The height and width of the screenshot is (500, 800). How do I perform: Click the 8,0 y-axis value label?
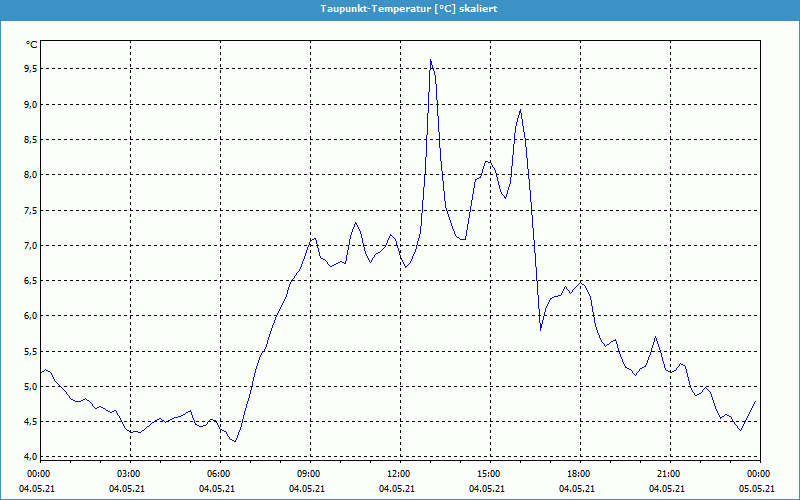click(x=30, y=175)
